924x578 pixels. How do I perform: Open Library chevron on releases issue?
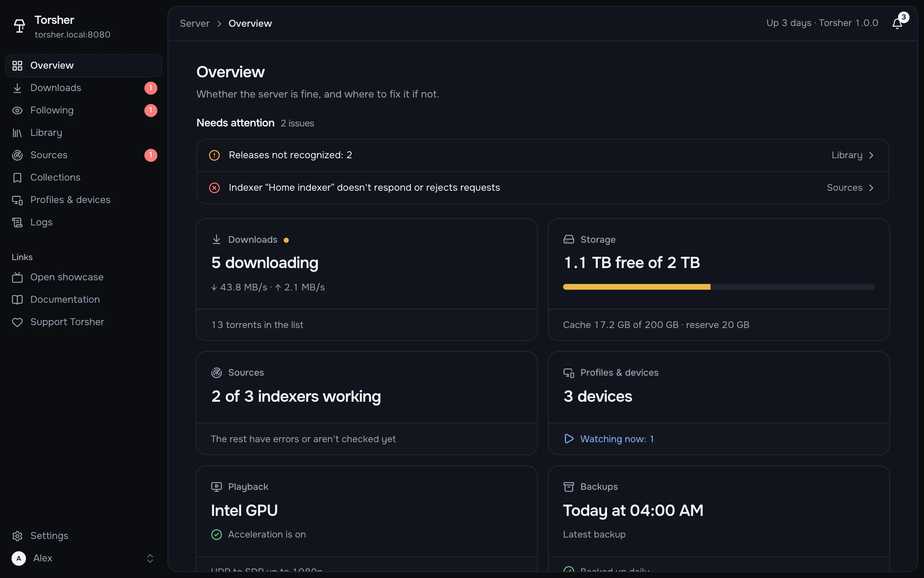(x=871, y=155)
